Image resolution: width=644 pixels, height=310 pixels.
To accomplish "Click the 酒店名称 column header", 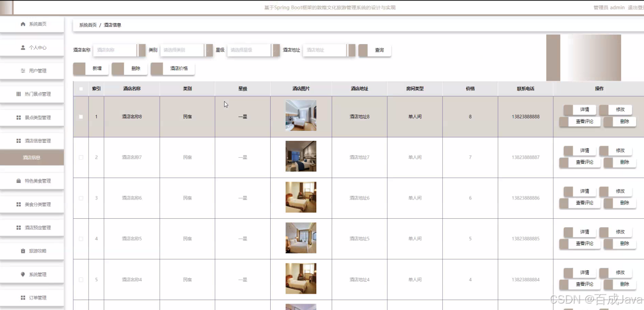I will click(x=132, y=89).
